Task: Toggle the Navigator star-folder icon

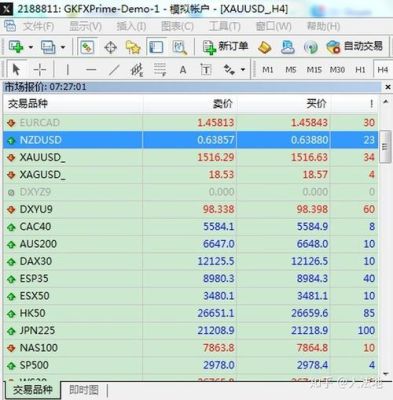Action: 133,47
